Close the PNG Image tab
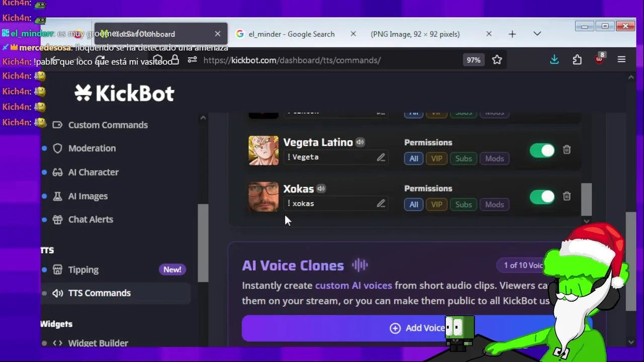Image resolution: width=644 pixels, height=362 pixels. [x=489, y=34]
